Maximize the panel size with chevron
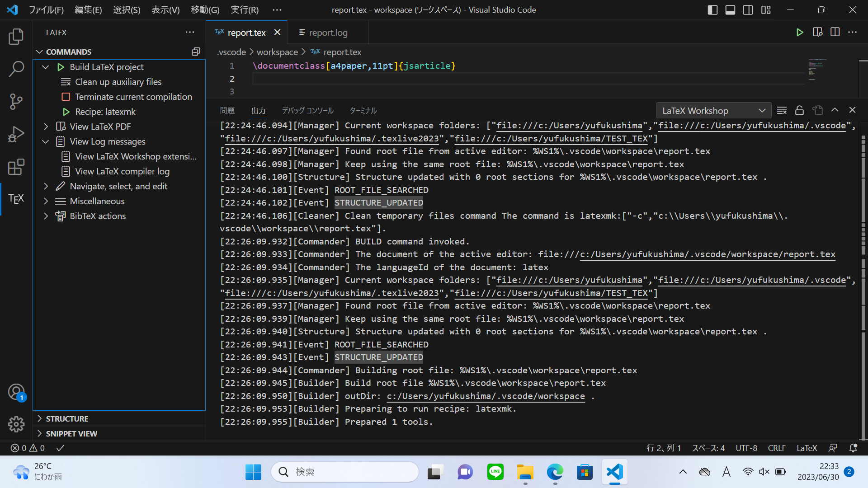868x488 pixels. 835,110
